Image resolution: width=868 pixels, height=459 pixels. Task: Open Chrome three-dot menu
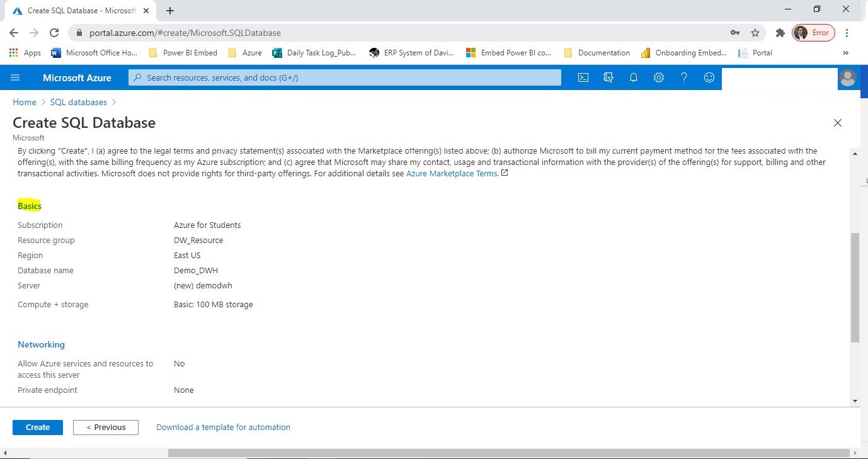click(x=847, y=33)
